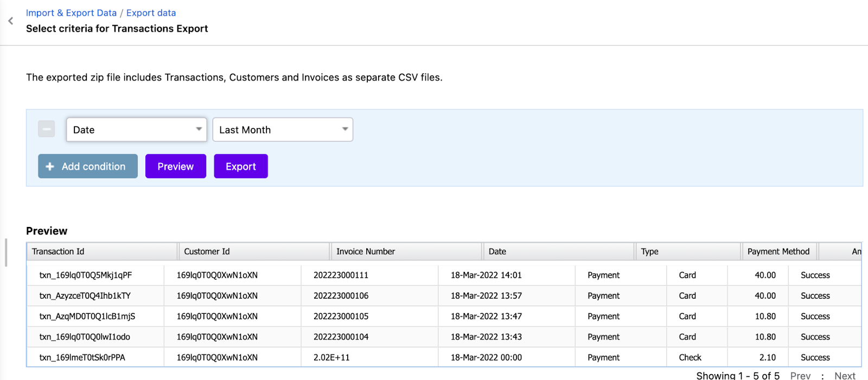Select invoice number 202223000106 cell

click(341, 296)
